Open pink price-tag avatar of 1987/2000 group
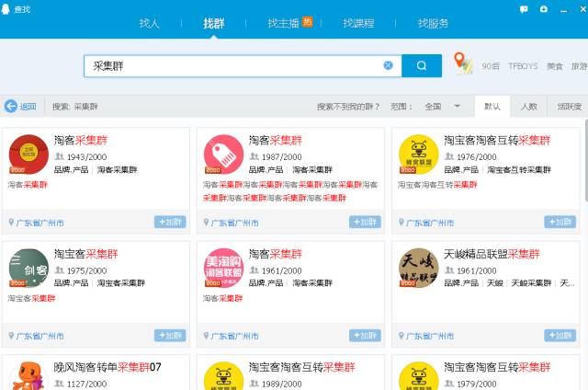The width and height of the screenshot is (588, 390). (223, 155)
